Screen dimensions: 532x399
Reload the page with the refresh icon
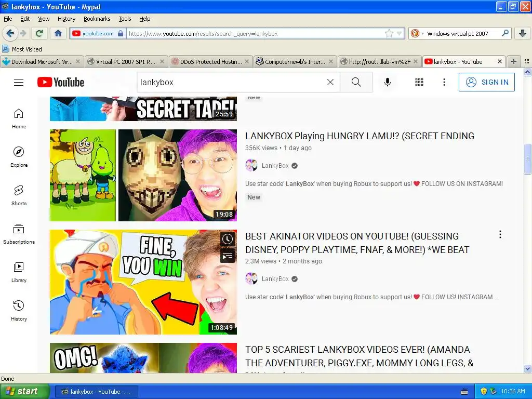tap(39, 33)
